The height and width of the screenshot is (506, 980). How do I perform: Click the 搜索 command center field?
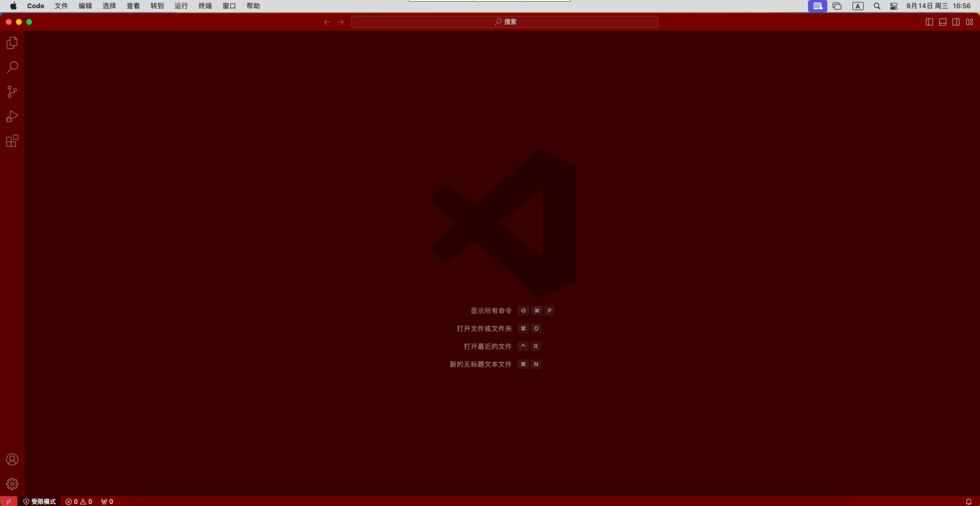coord(504,22)
